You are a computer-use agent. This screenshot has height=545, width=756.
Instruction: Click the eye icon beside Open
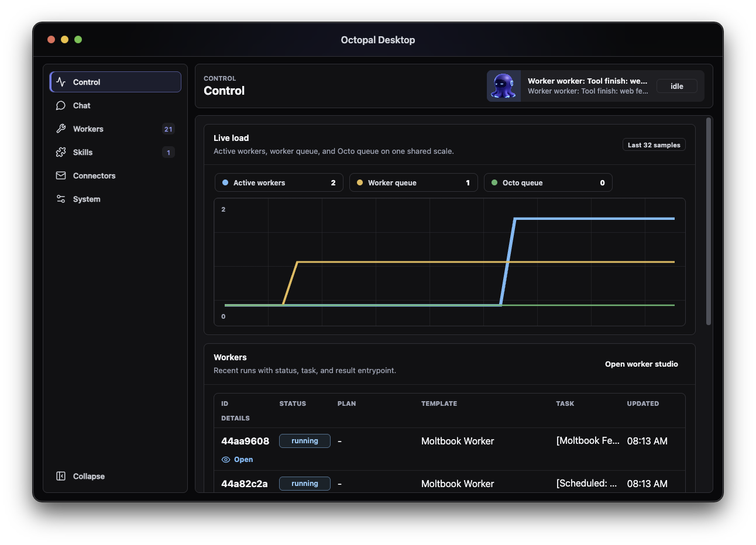tap(226, 460)
